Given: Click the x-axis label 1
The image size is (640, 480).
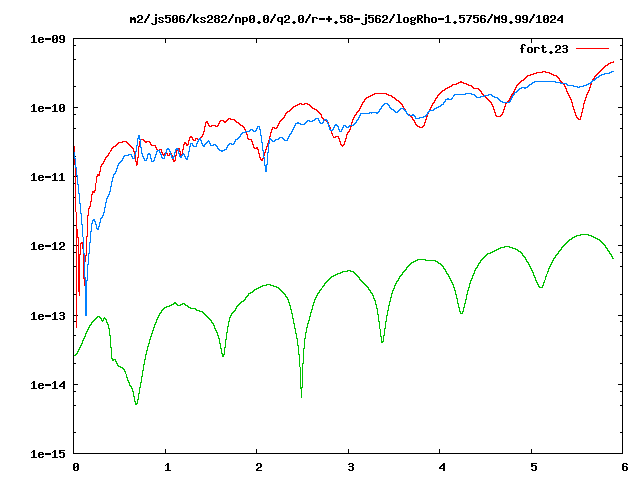Looking at the screenshot, I should click(x=167, y=467).
